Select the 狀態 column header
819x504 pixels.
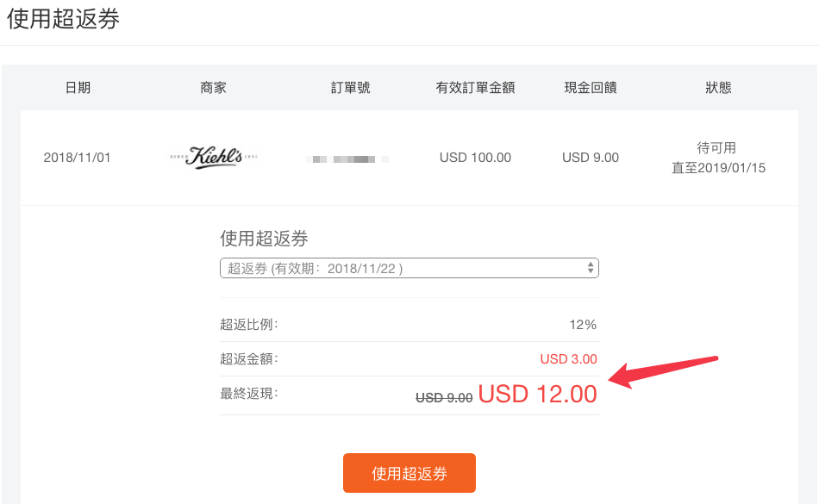(718, 87)
